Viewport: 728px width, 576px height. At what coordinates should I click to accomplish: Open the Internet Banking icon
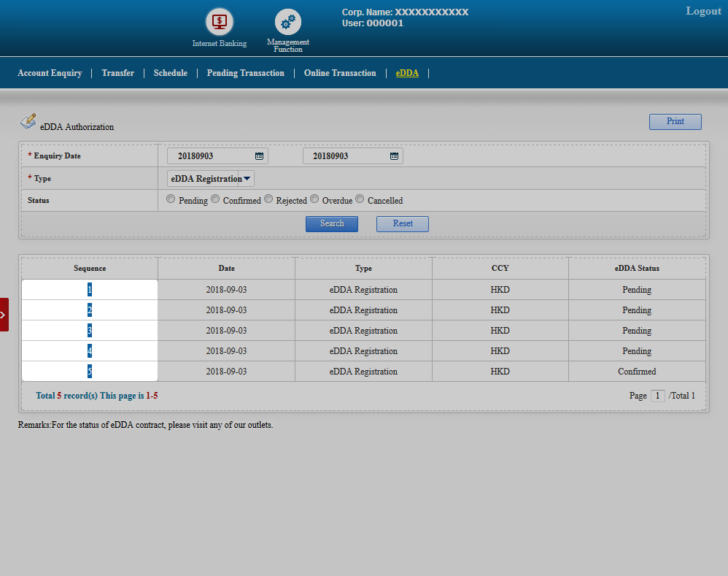click(x=219, y=22)
